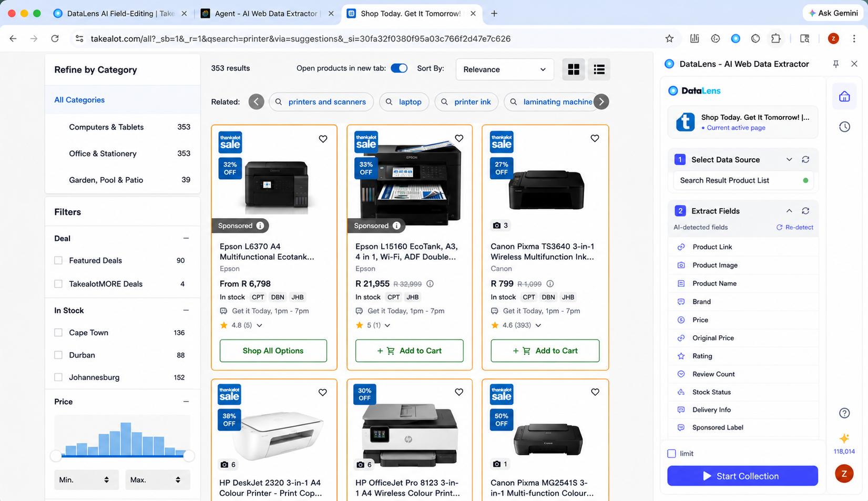Check the Featured Deals filter
868x501 pixels.
point(58,261)
